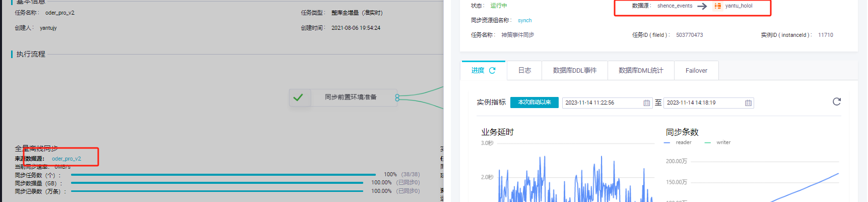Click end time field 2023-11-14 14:18:19

[708, 103]
